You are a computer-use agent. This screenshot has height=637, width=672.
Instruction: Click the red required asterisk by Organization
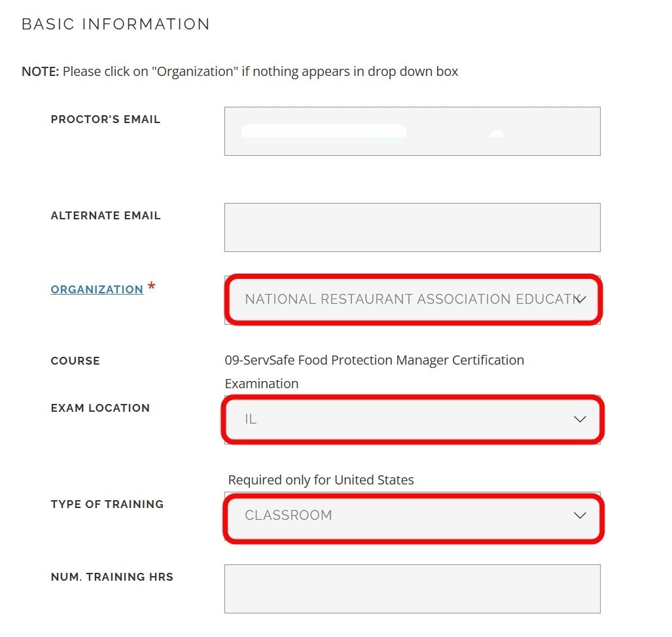click(152, 287)
